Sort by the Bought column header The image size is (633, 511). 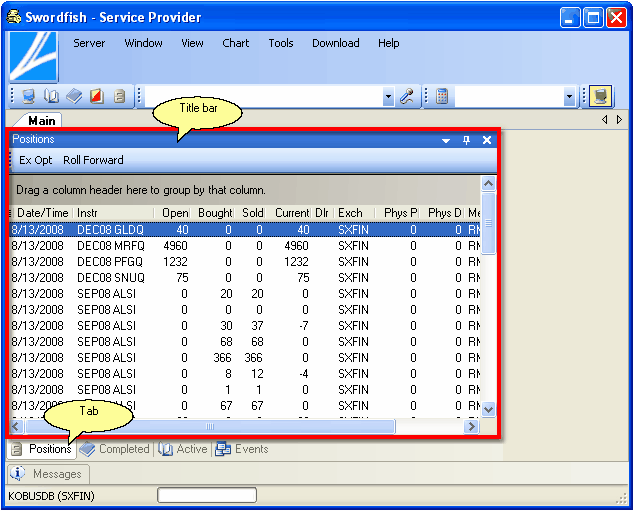click(x=214, y=213)
